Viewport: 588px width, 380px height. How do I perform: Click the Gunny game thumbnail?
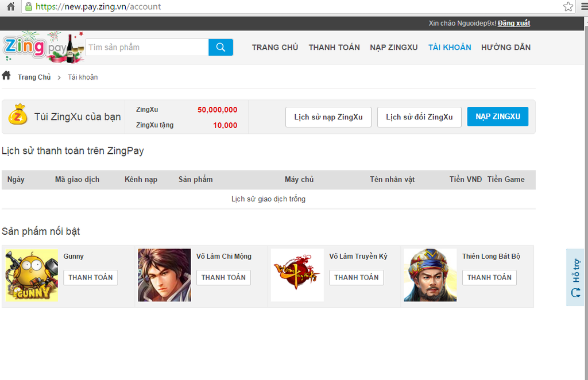[32, 275]
